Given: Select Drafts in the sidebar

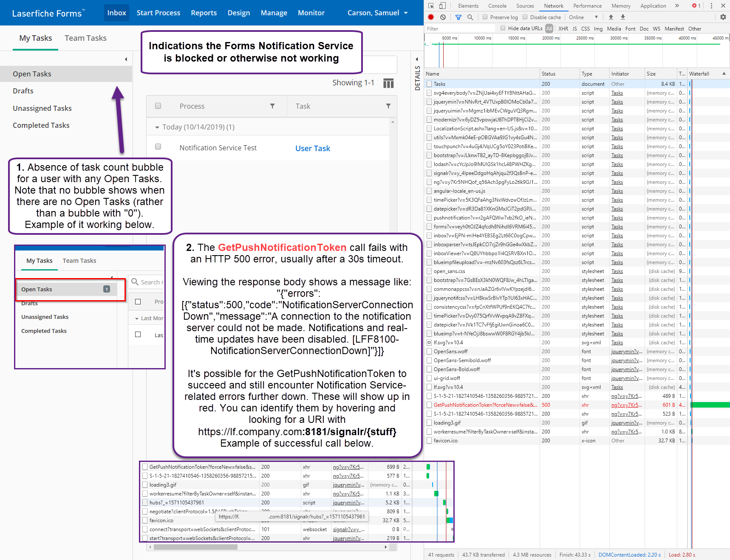Looking at the screenshot, I should point(23,91).
